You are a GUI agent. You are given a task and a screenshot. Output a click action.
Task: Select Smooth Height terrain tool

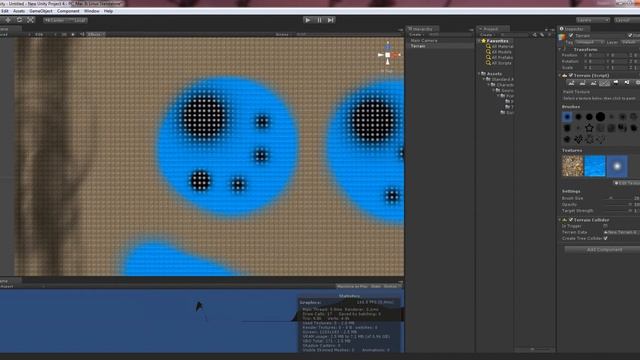(x=593, y=83)
